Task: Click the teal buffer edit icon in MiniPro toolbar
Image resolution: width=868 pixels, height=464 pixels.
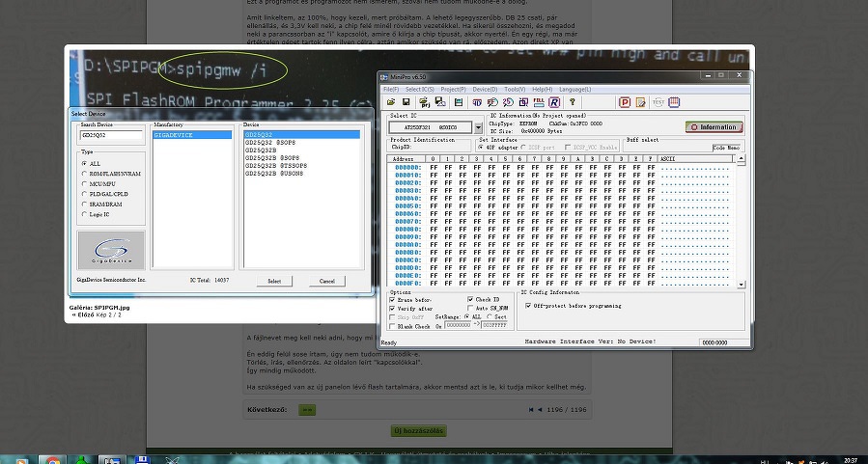Action: tap(459, 102)
